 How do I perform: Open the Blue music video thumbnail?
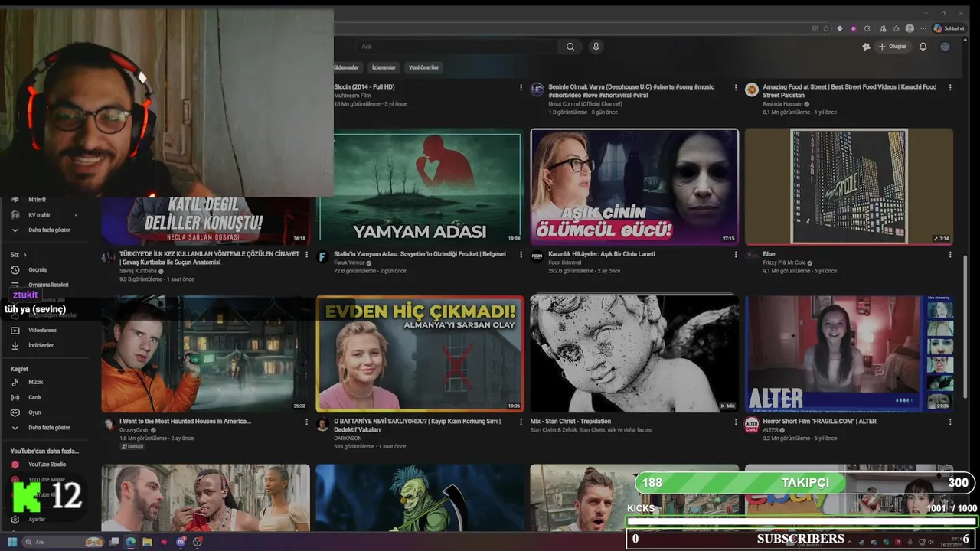848,187
